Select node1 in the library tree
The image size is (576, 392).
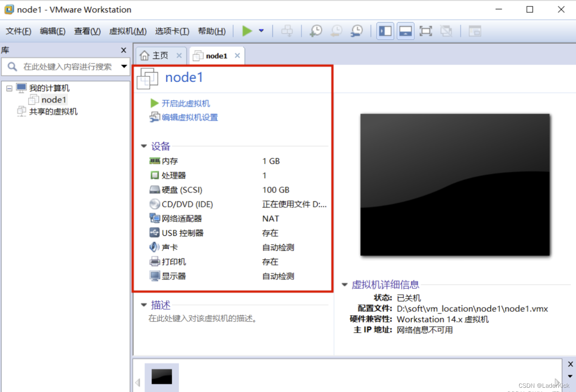(54, 100)
